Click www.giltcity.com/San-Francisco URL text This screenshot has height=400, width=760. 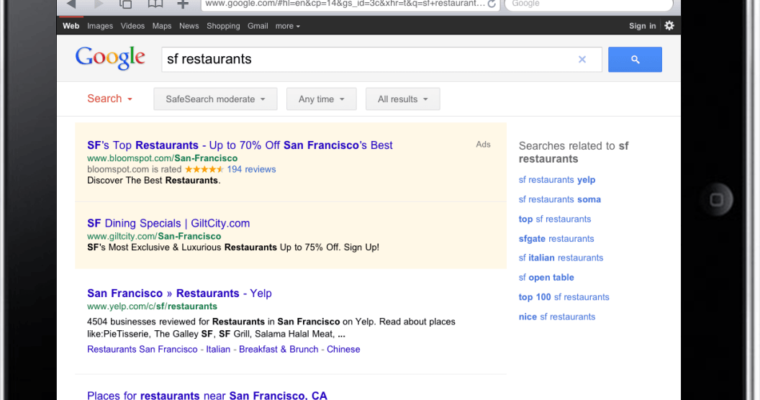154,236
